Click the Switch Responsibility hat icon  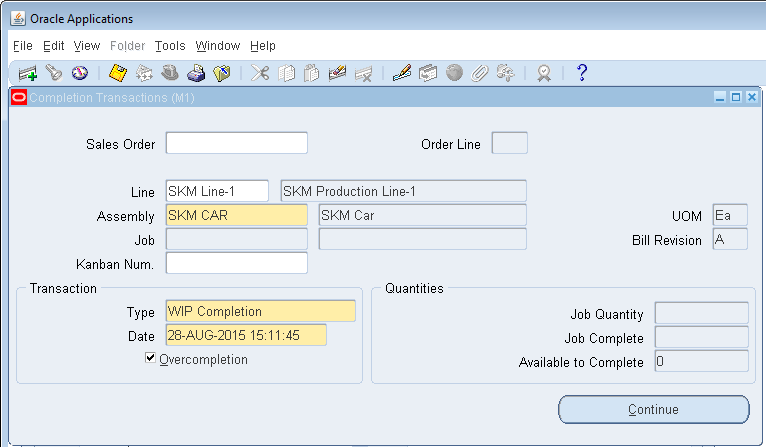(170, 73)
